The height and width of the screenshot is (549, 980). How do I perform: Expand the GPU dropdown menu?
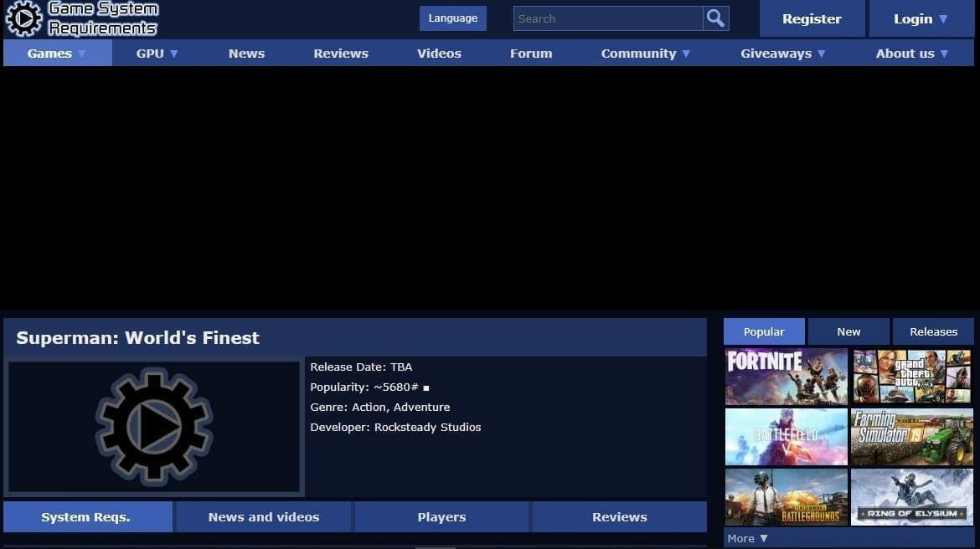(157, 54)
